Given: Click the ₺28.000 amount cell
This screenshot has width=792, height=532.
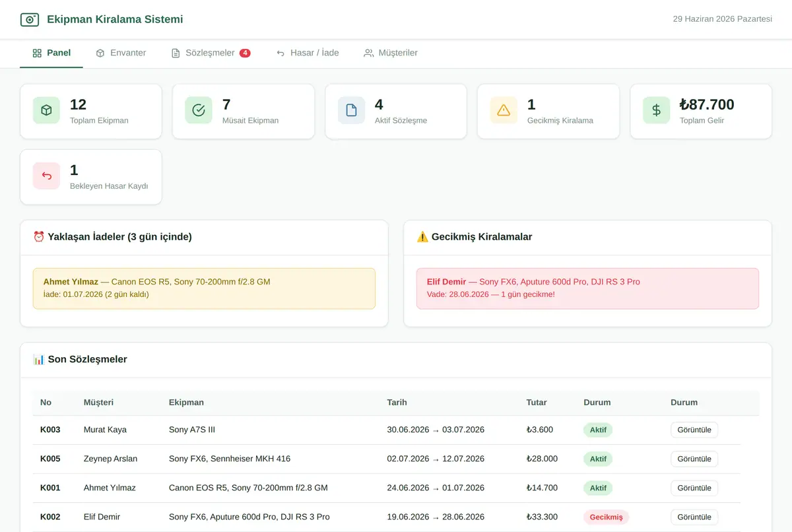Looking at the screenshot, I should pyautogui.click(x=543, y=459).
